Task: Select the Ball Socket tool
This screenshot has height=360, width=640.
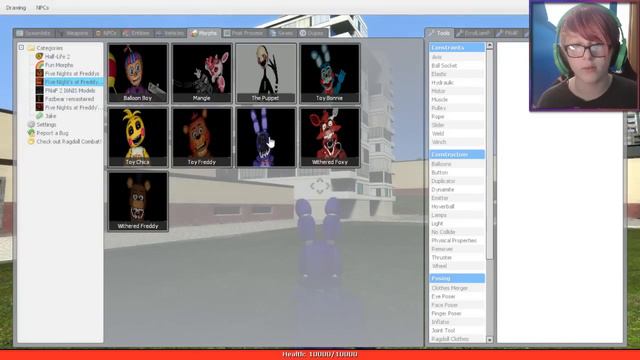Action: [457, 65]
